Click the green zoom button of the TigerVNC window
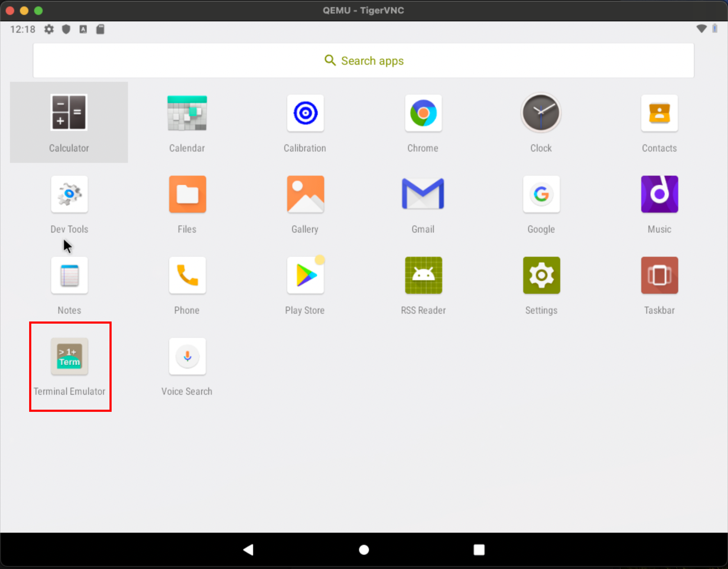728x569 pixels. click(x=38, y=11)
